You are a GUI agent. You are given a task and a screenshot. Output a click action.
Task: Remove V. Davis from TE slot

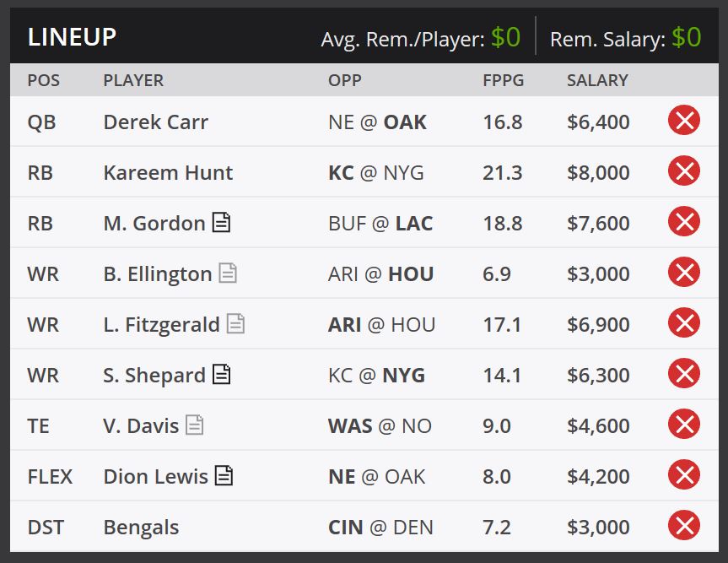pos(684,424)
